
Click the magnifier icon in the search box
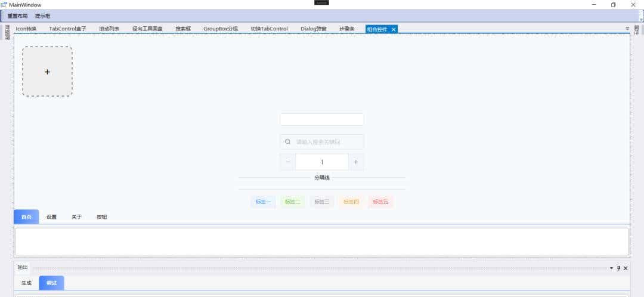(x=288, y=141)
